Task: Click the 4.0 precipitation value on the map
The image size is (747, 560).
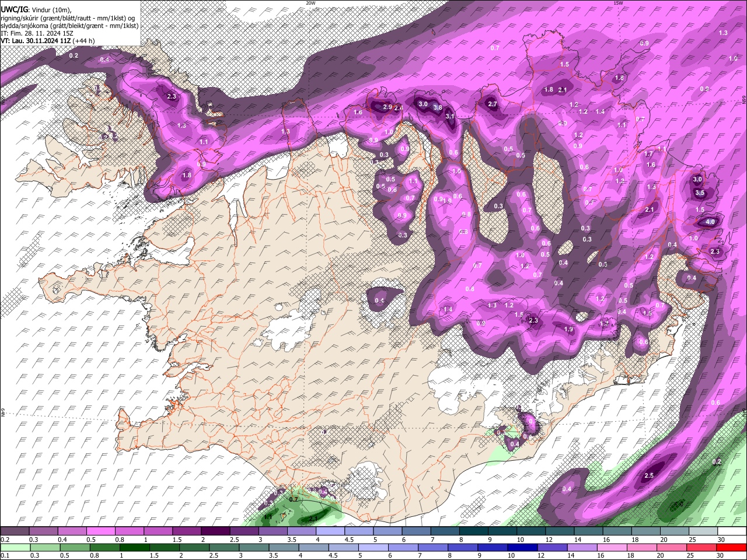Action: pyautogui.click(x=710, y=222)
